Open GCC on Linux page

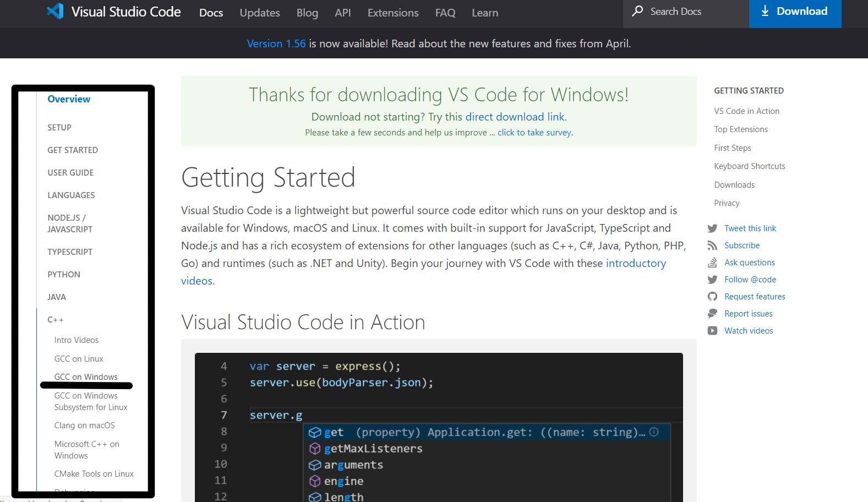(x=79, y=359)
